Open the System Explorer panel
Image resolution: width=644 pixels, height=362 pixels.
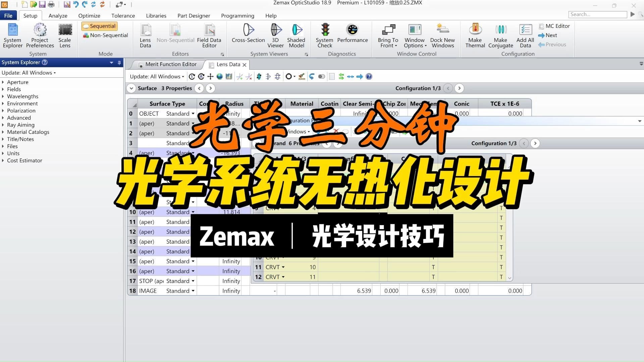point(12,35)
